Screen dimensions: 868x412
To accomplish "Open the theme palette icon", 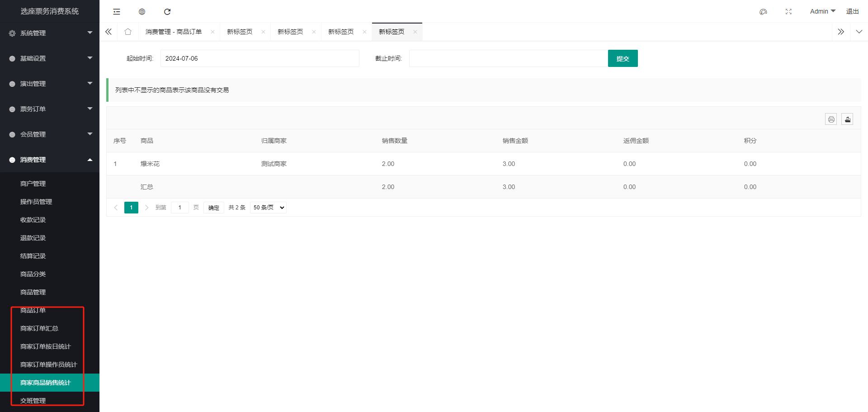I will 763,12.
